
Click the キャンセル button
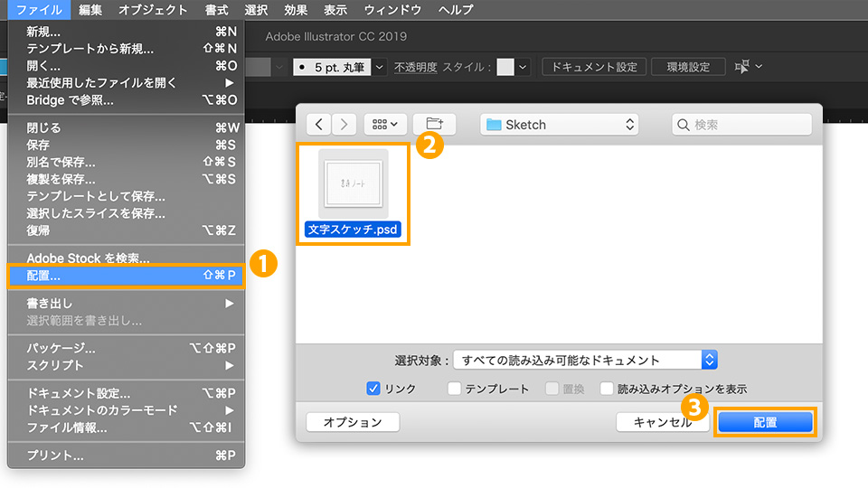click(663, 422)
